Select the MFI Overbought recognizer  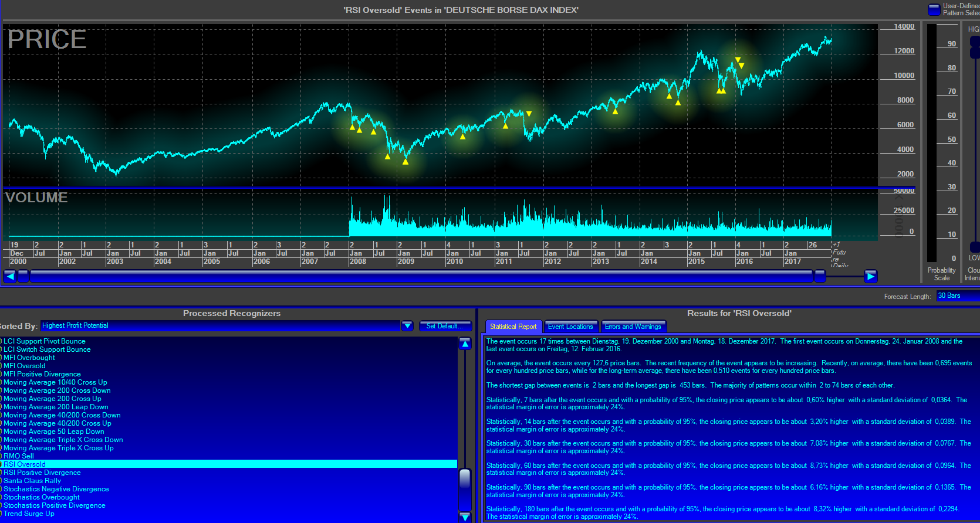29,358
